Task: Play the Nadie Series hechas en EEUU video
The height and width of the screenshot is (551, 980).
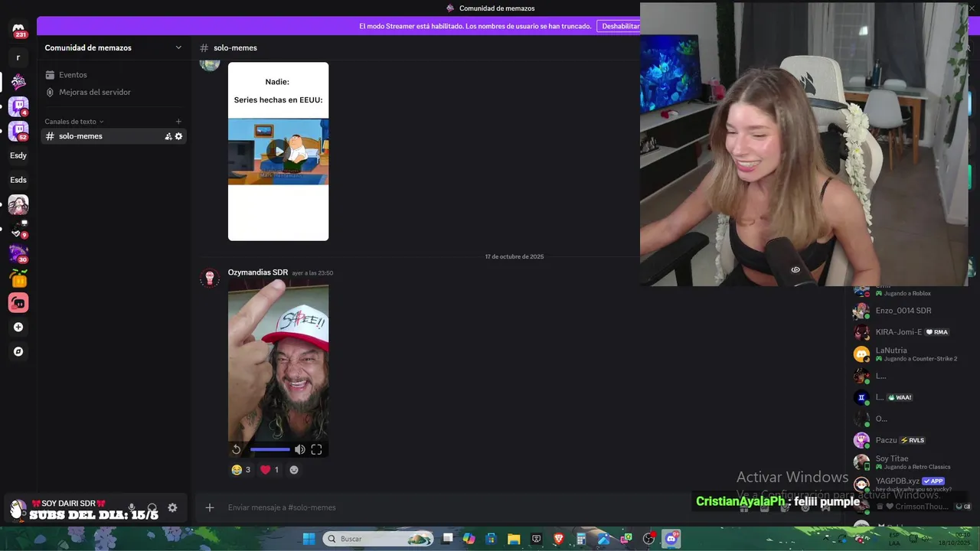Action: (278, 151)
